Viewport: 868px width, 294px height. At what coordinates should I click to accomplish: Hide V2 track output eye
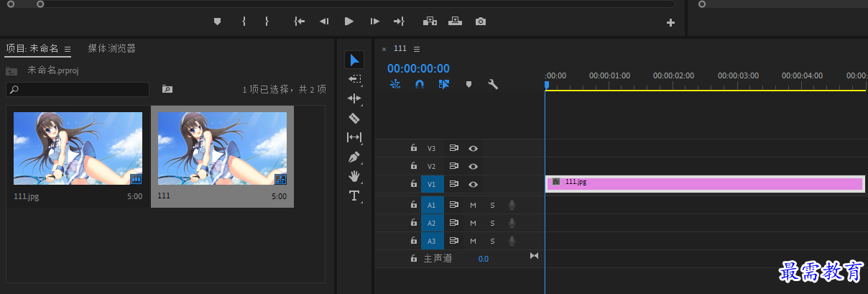473,166
